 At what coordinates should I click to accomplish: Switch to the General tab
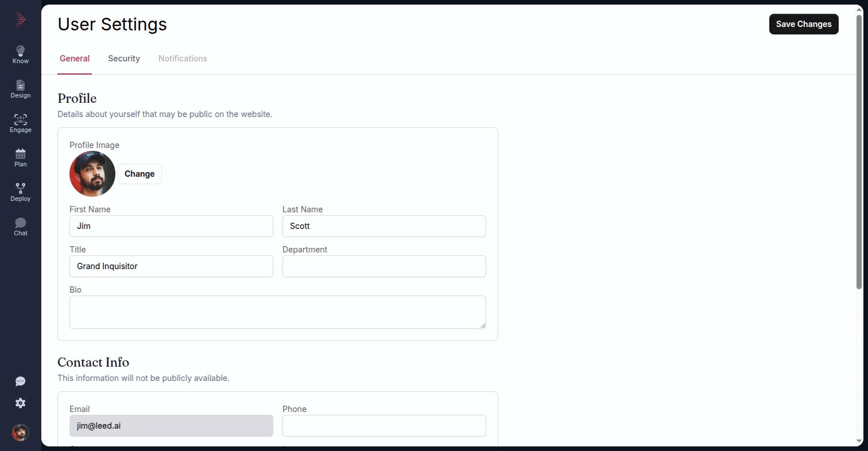pos(75,59)
